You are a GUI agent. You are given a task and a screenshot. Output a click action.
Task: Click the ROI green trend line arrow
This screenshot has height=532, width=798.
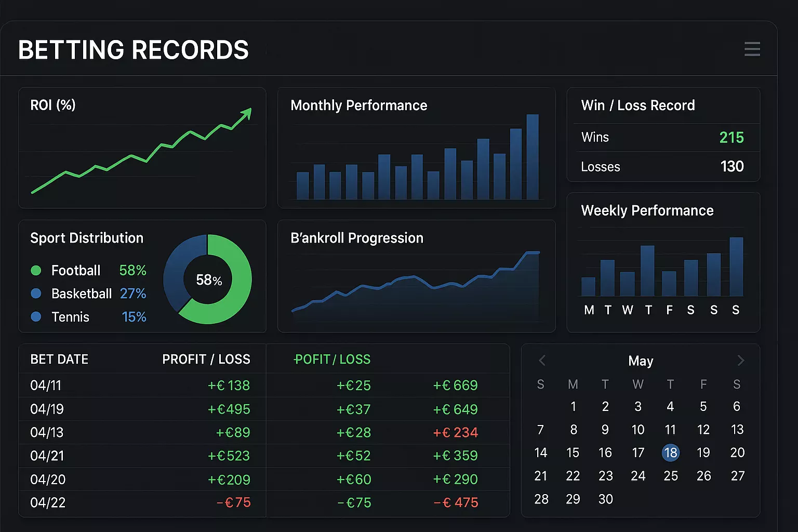point(246,114)
